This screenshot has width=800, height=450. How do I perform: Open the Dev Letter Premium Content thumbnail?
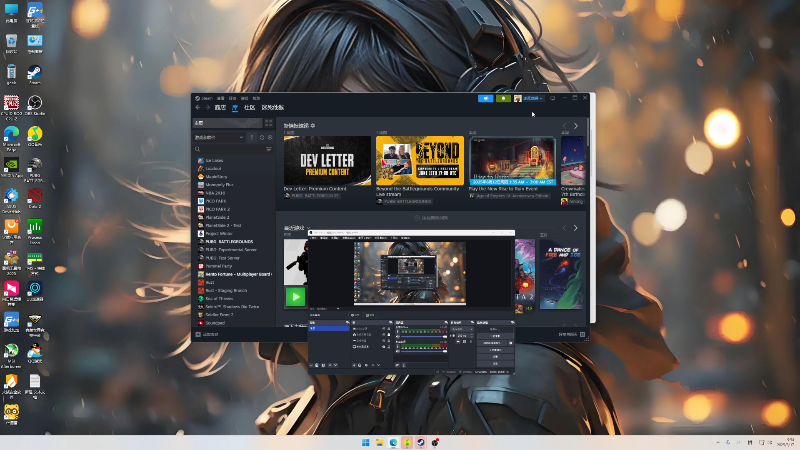click(x=328, y=161)
